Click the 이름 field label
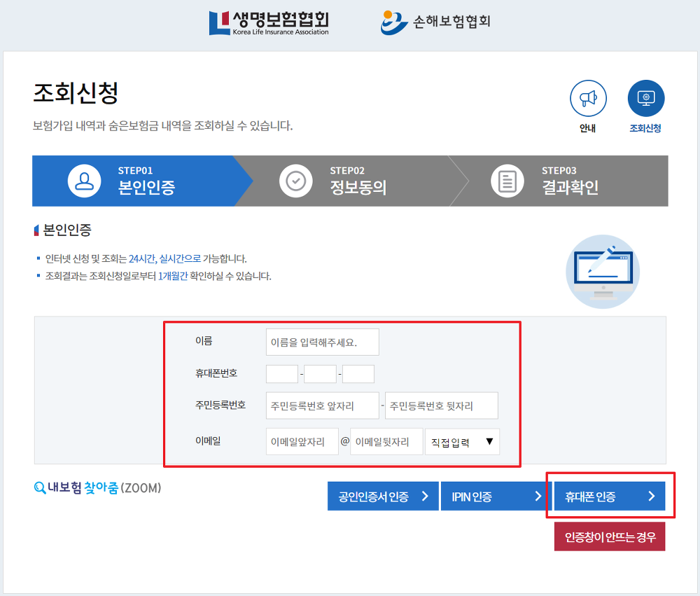This screenshot has height=596, width=700. pos(204,341)
